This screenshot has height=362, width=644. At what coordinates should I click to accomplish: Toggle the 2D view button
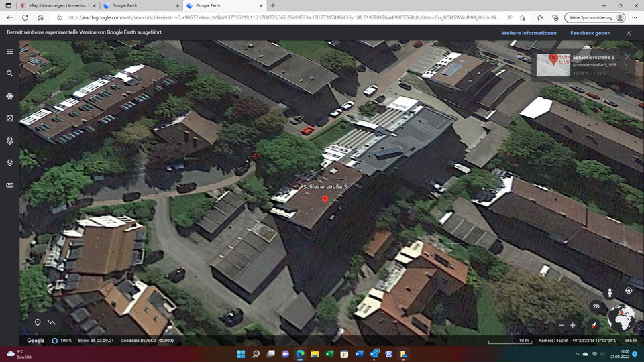tap(594, 307)
